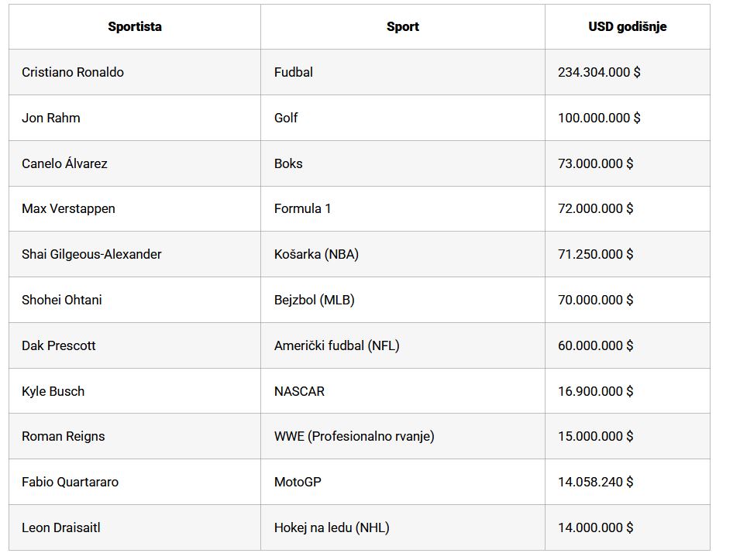The width and height of the screenshot is (740, 560).
Task: Select the WWE (Profesionalno rvanje) cell
Action: point(354,436)
